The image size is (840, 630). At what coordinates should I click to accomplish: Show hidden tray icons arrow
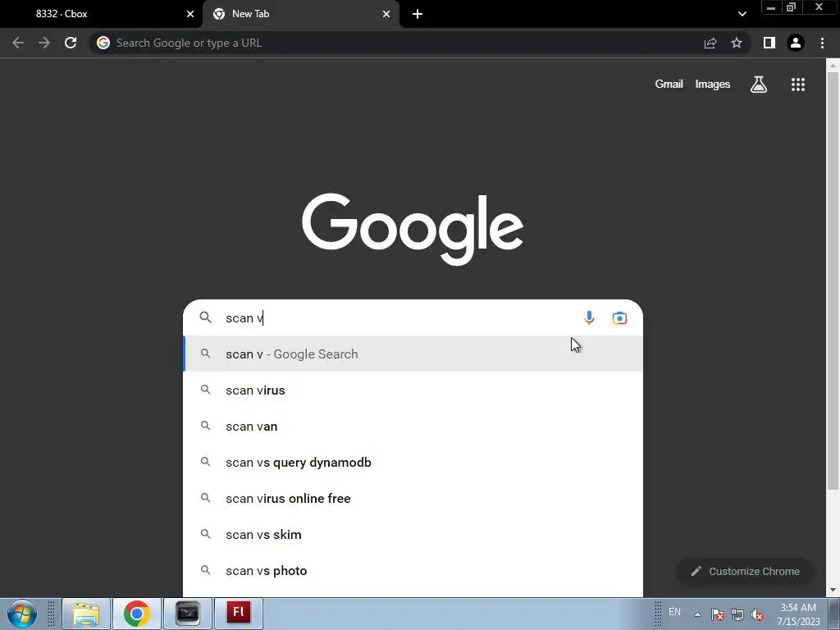697,614
